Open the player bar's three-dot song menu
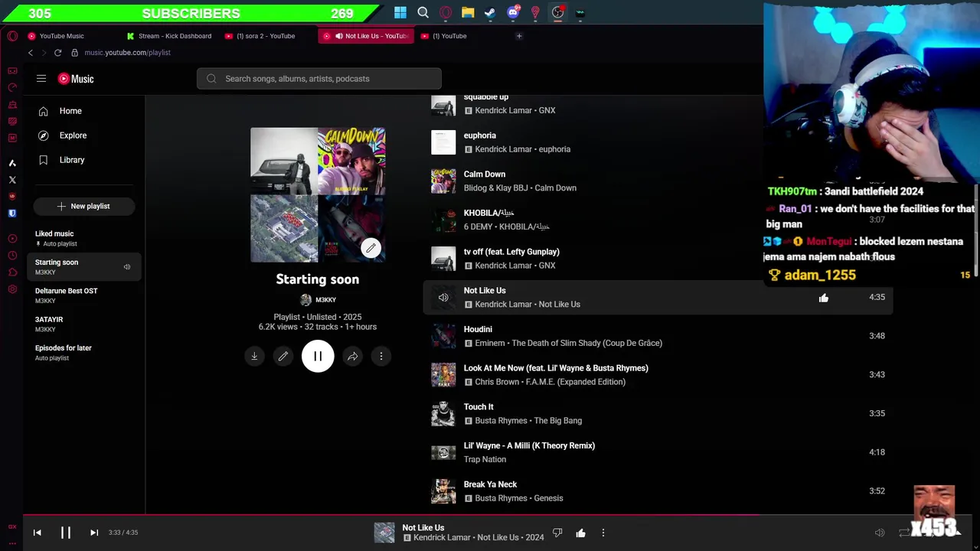The height and width of the screenshot is (551, 980). coord(603,533)
